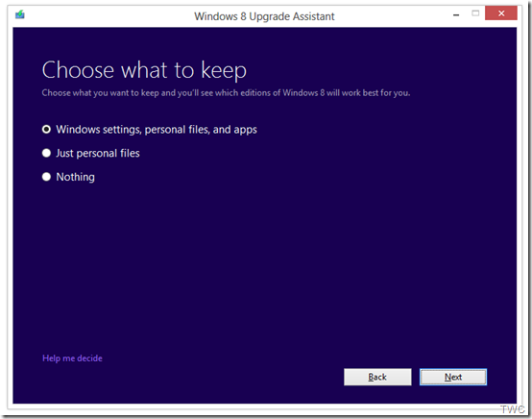The height and width of the screenshot is (419, 532).
Task: Click the disabled maximize window button
Action: click(475, 13)
